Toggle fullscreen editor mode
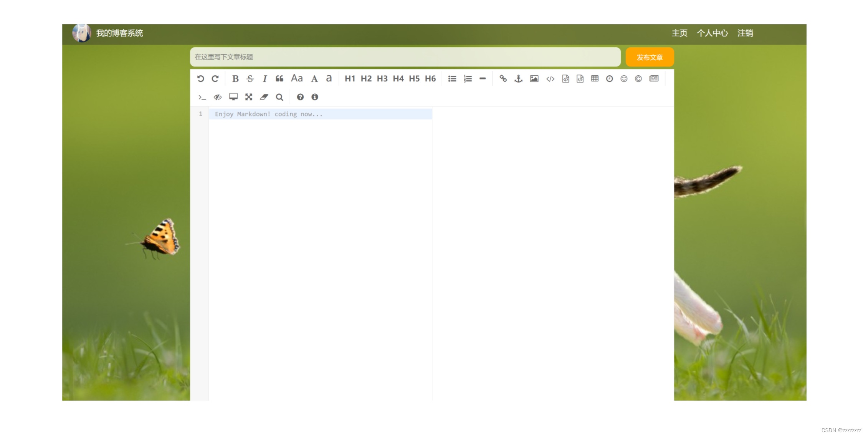868x436 pixels. [249, 97]
